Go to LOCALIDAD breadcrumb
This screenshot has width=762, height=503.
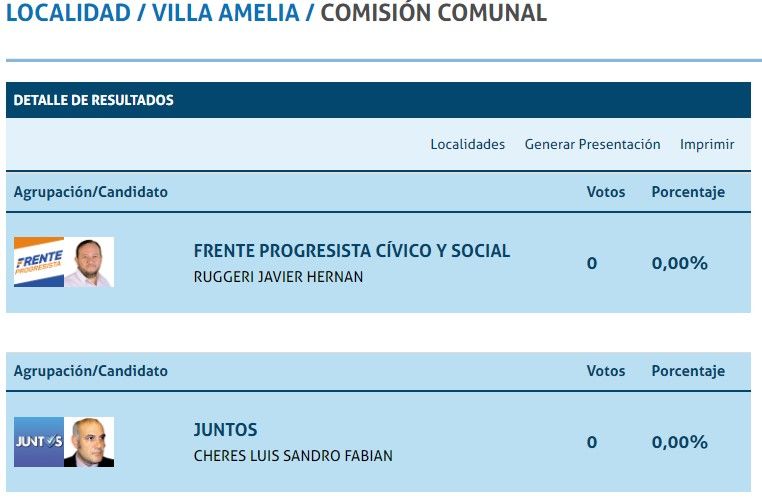pyautogui.click(x=68, y=13)
